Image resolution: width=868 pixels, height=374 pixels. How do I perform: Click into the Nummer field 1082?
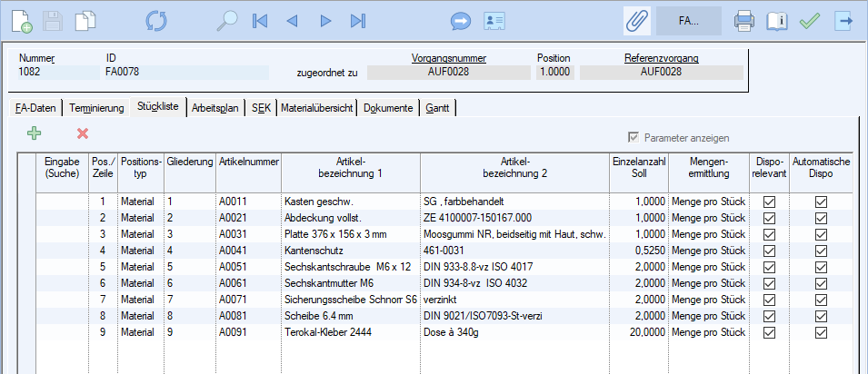55,72
